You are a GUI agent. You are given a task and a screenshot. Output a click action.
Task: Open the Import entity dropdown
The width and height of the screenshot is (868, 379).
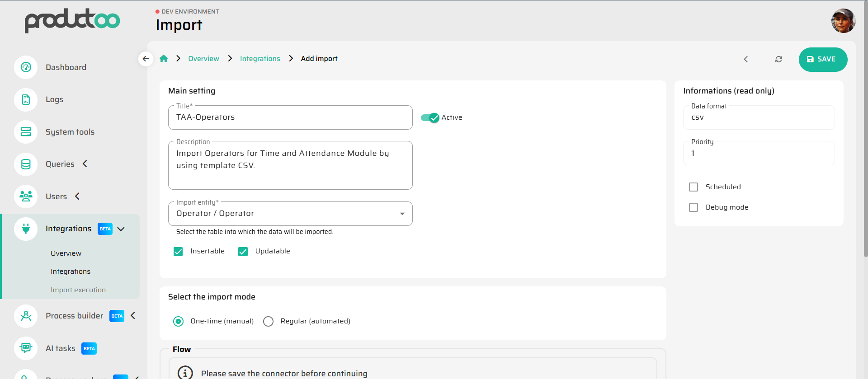[290, 214]
